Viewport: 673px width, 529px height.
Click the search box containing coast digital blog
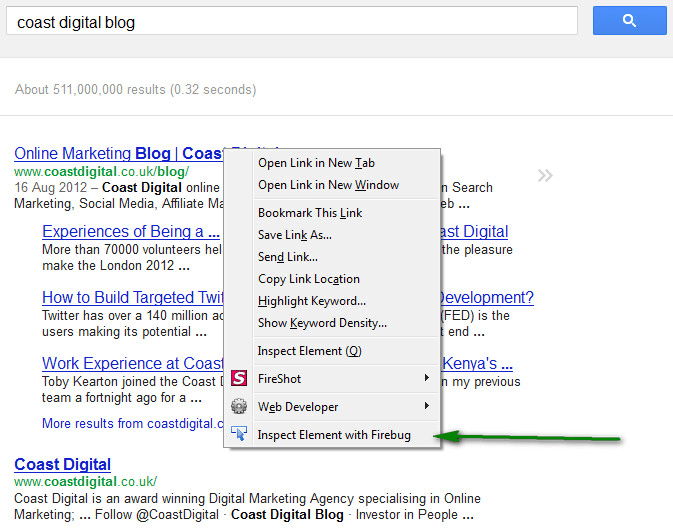tap(290, 21)
